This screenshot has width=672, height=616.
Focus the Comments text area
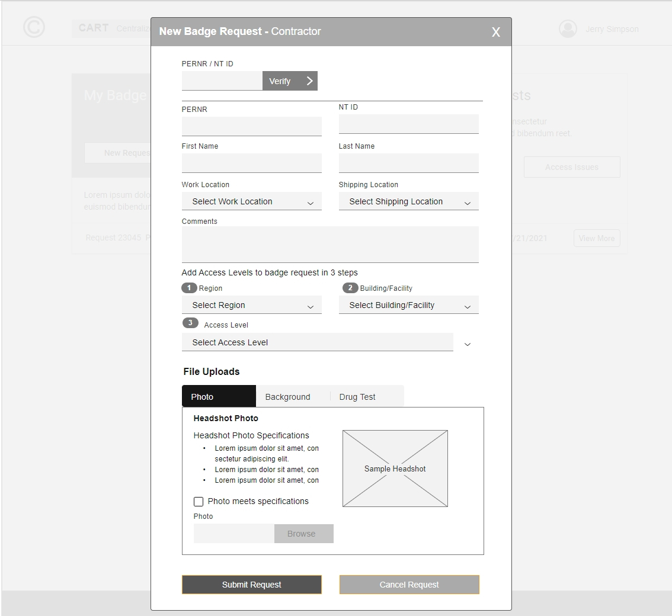(329, 244)
